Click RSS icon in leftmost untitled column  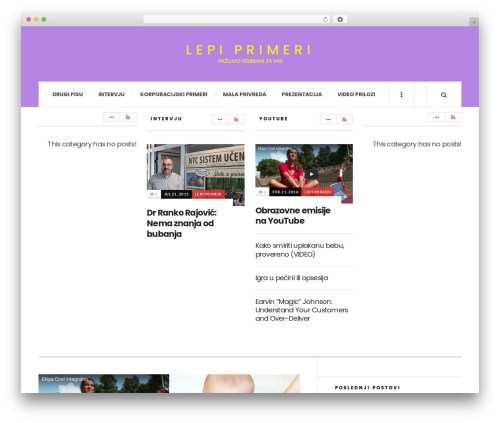point(128,117)
